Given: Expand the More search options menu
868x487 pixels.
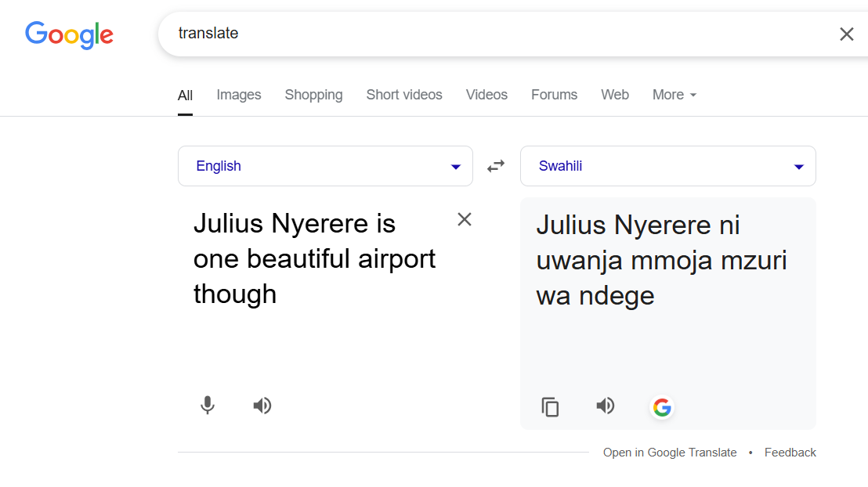Looking at the screenshot, I should tap(674, 95).
